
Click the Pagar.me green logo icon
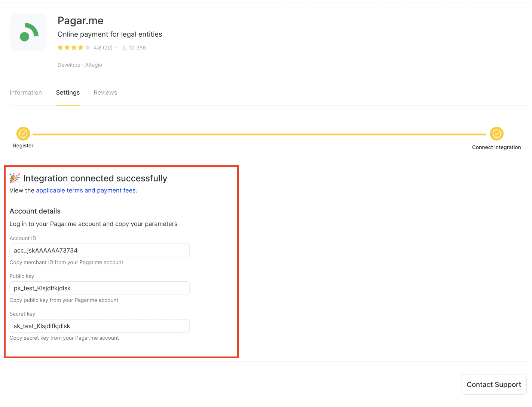(28, 33)
